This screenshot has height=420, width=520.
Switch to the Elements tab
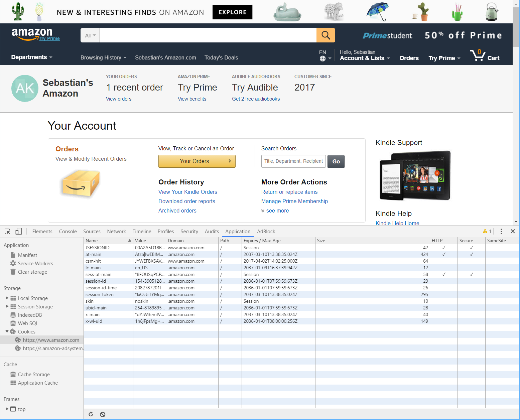pyautogui.click(x=42, y=231)
